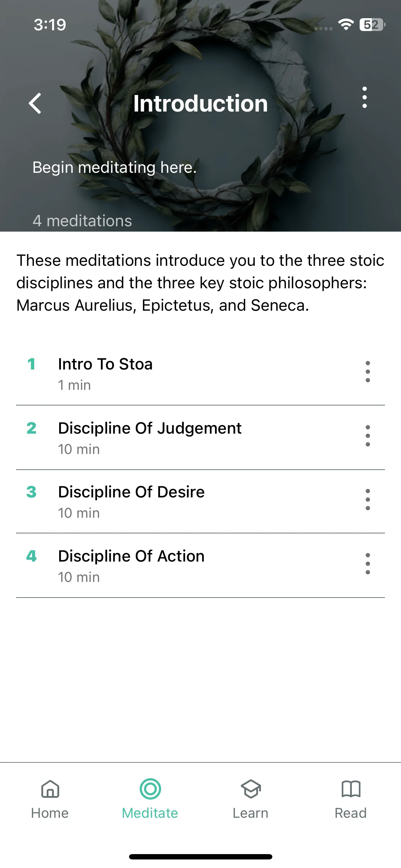Open options for Intro To Stoa
This screenshot has width=401, height=868.
click(367, 372)
